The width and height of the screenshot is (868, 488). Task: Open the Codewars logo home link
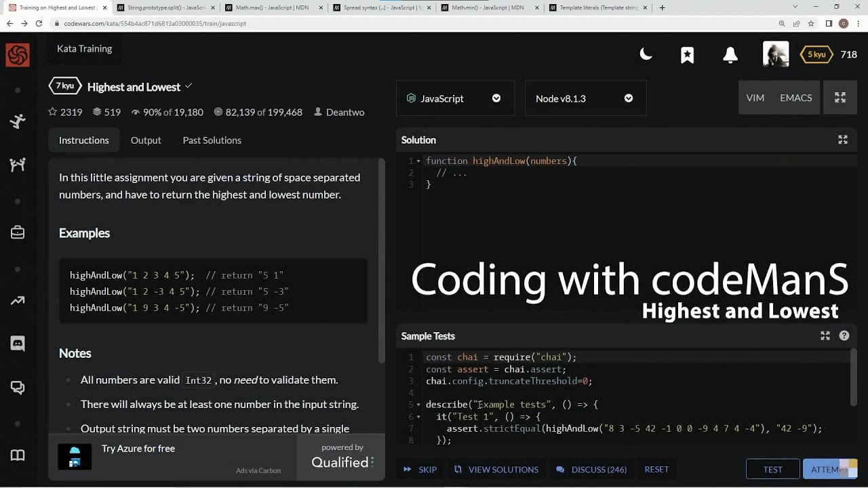pyautogui.click(x=18, y=55)
